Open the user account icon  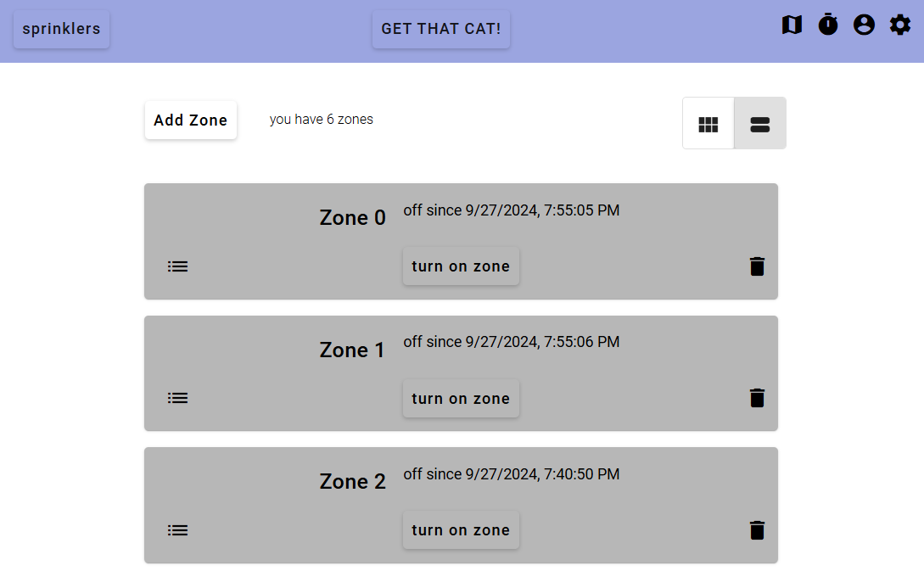tap(864, 25)
